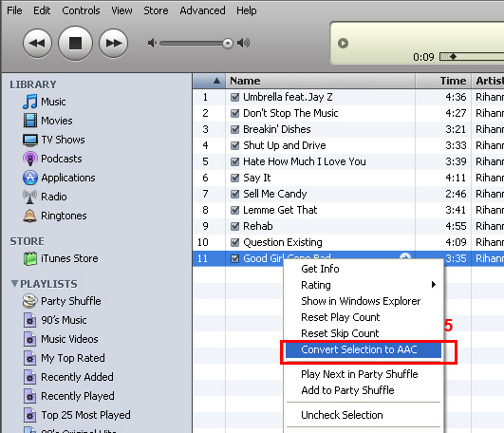Toggle the checkbox for Rehab
The height and width of the screenshot is (433, 504).
tap(235, 226)
